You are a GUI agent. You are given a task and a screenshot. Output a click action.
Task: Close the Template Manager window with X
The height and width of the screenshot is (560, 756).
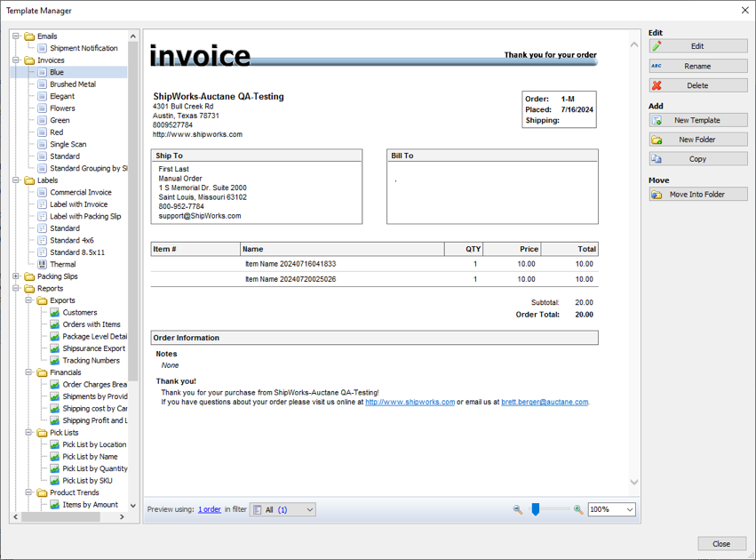745,10
